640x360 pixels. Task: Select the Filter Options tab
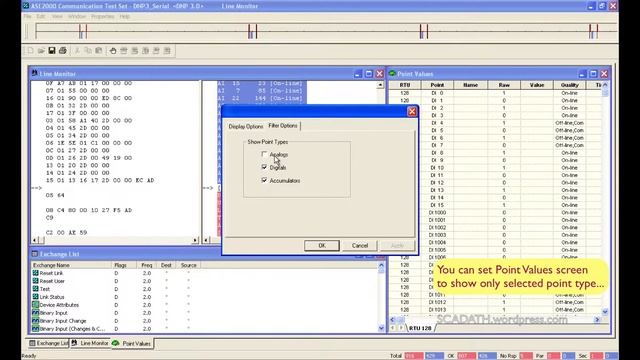[283, 126]
